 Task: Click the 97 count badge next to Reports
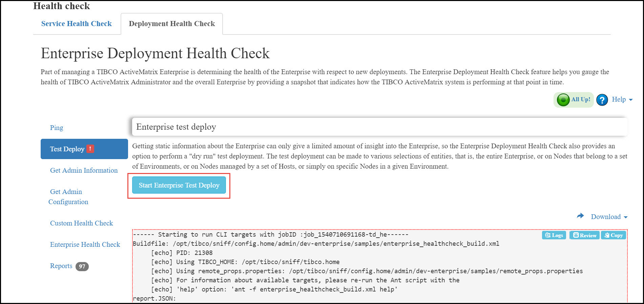coord(82,266)
